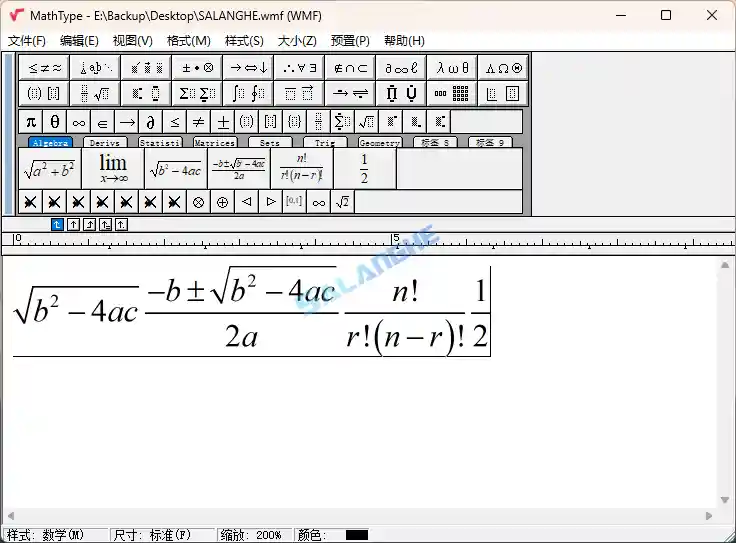Switch to the Derivs tab

pos(105,143)
